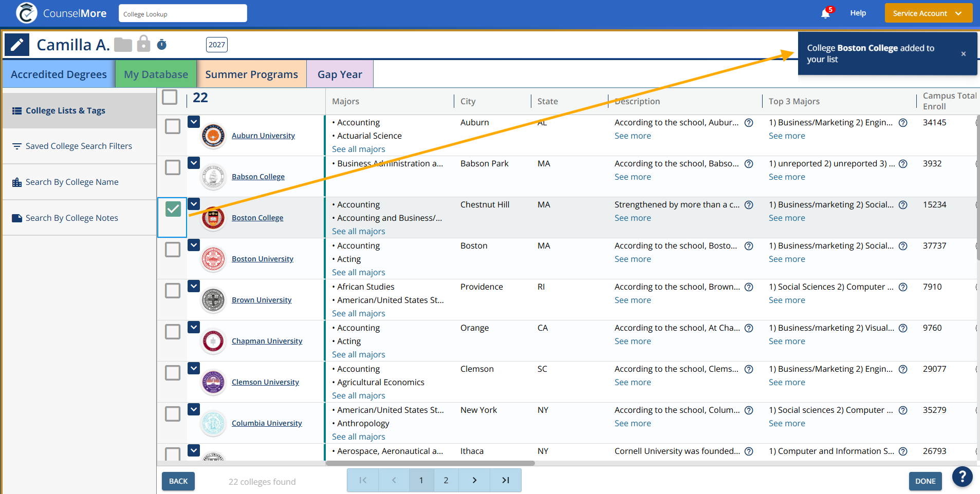Check the Clemson University checkbox
The image size is (980, 494).
pos(173,373)
